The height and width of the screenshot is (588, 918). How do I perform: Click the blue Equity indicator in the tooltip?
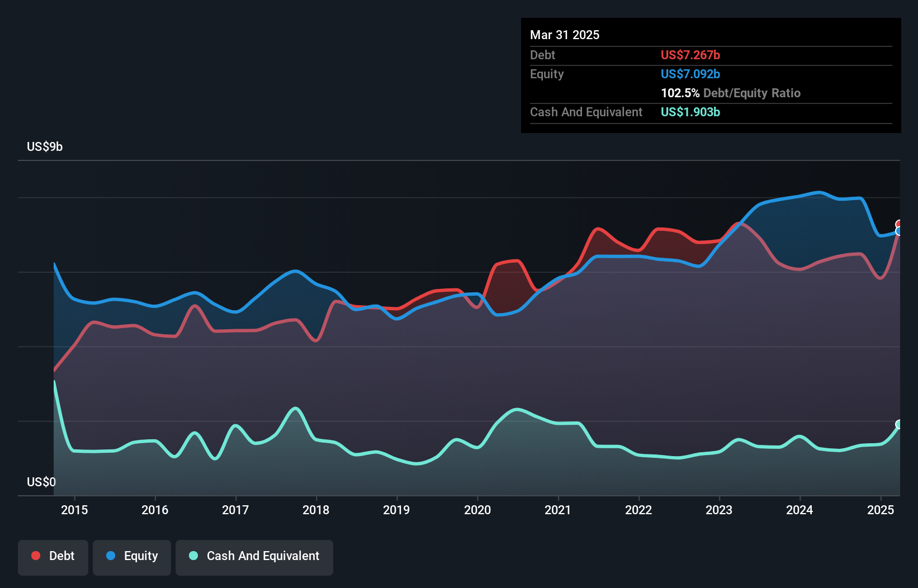pyautogui.click(x=690, y=74)
